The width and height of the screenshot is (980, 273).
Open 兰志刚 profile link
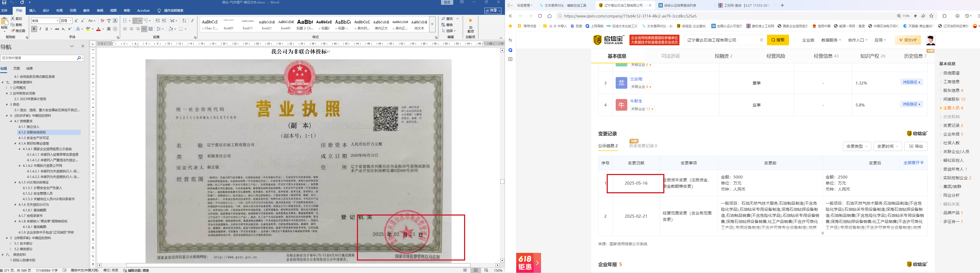pyautogui.click(x=636, y=79)
